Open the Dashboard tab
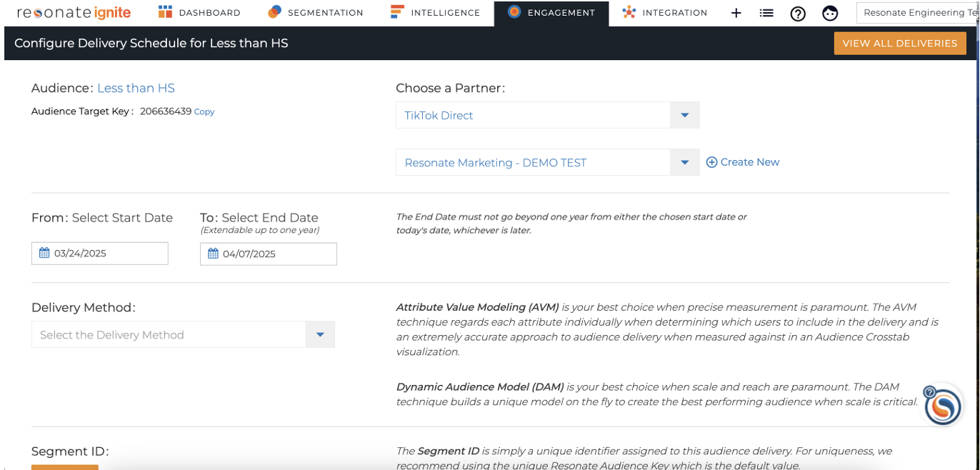 pyautogui.click(x=199, y=13)
